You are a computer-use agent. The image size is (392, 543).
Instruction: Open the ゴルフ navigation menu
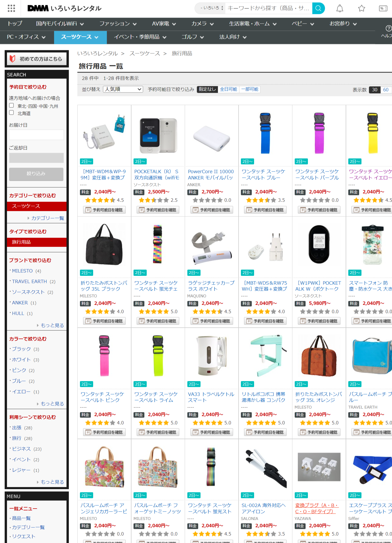[x=193, y=37]
